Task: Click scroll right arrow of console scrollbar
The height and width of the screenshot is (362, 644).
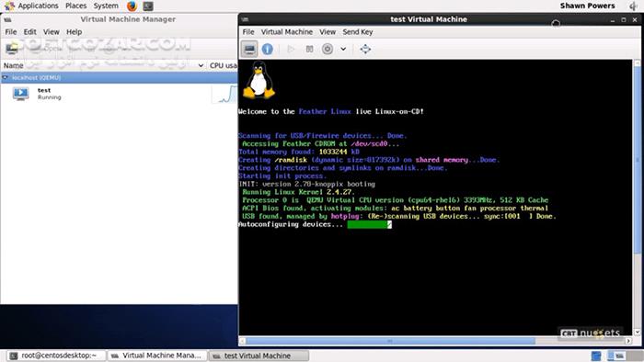Action: tap(628, 341)
